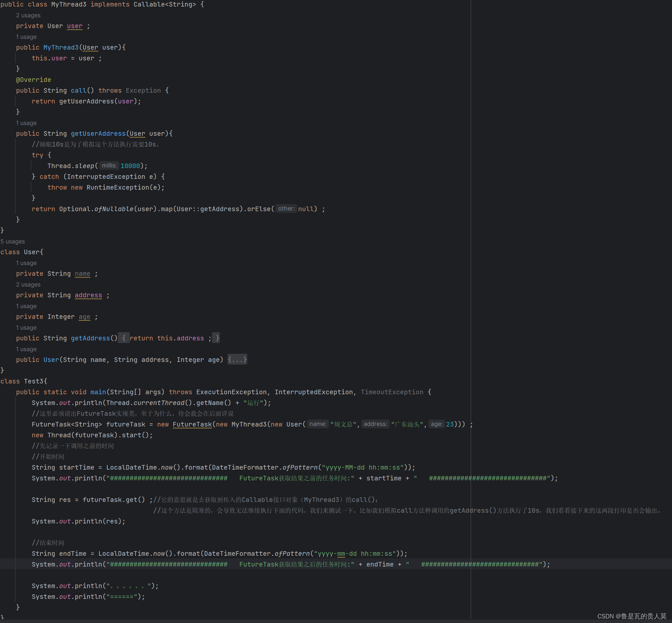
Task: Click the 'millis:' parameter hint in Thread.sleep
Action: pos(109,165)
